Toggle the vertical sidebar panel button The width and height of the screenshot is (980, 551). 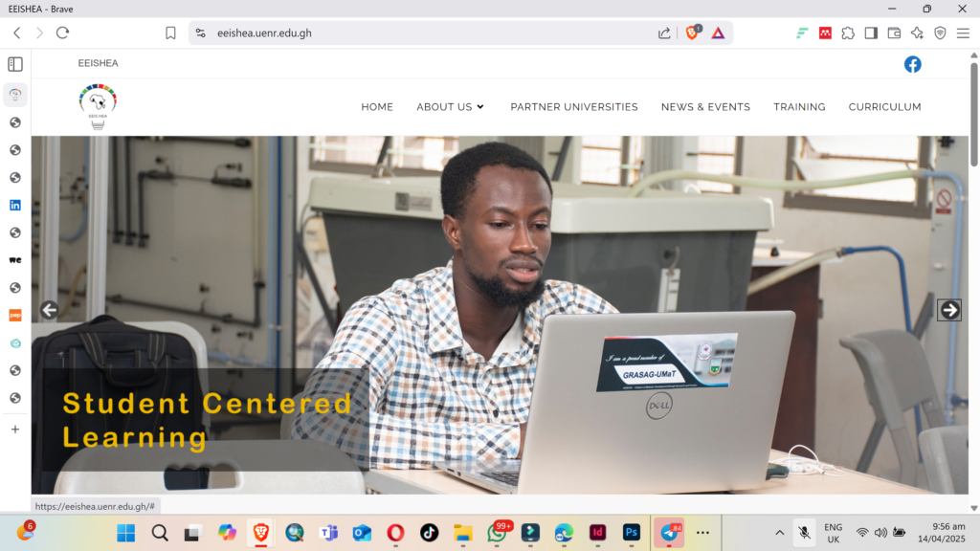pyautogui.click(x=15, y=64)
